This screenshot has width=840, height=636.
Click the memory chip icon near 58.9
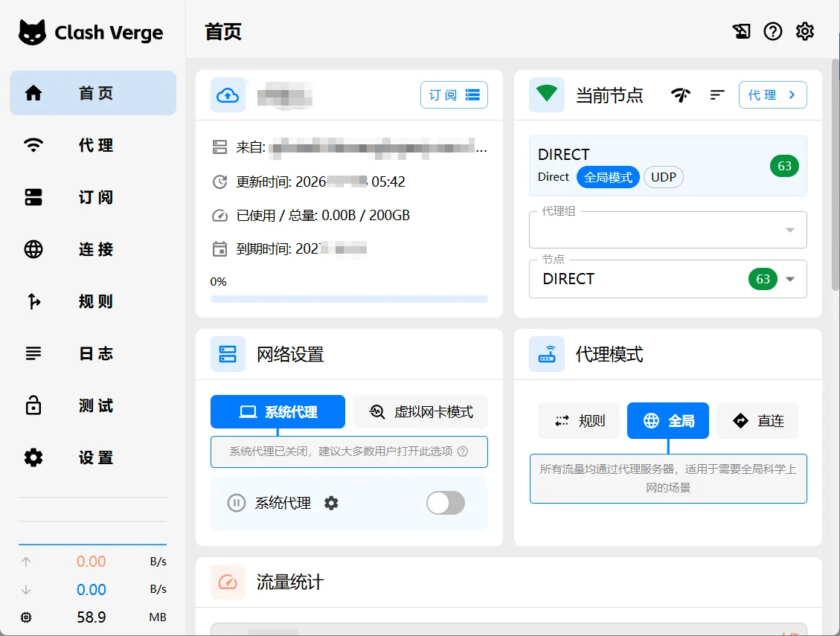click(x=26, y=617)
